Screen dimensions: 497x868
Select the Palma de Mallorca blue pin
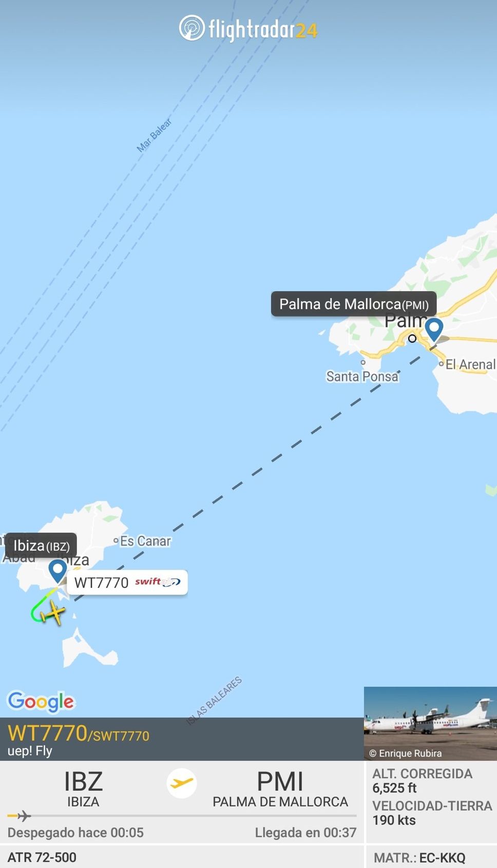coord(434,329)
